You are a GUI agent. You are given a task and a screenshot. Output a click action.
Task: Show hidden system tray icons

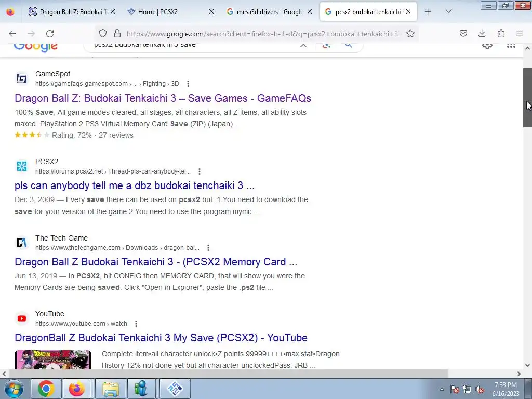tap(442, 389)
